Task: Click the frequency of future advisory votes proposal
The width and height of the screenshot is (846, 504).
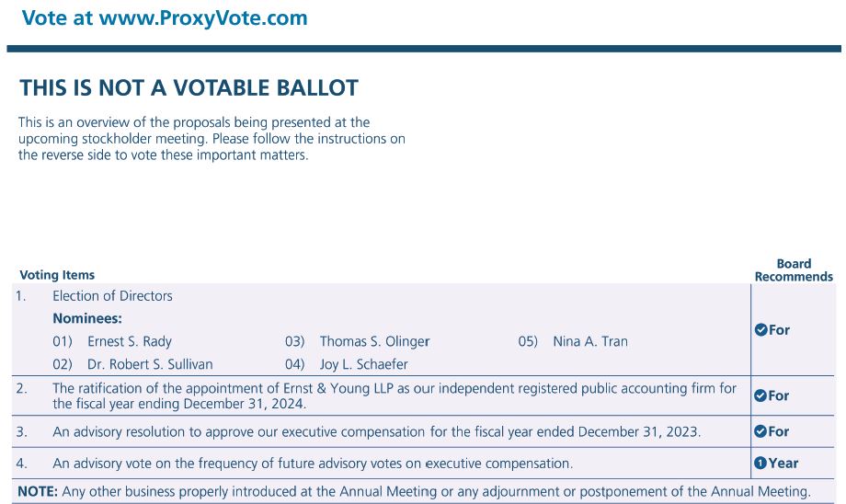Action: [x=312, y=464]
